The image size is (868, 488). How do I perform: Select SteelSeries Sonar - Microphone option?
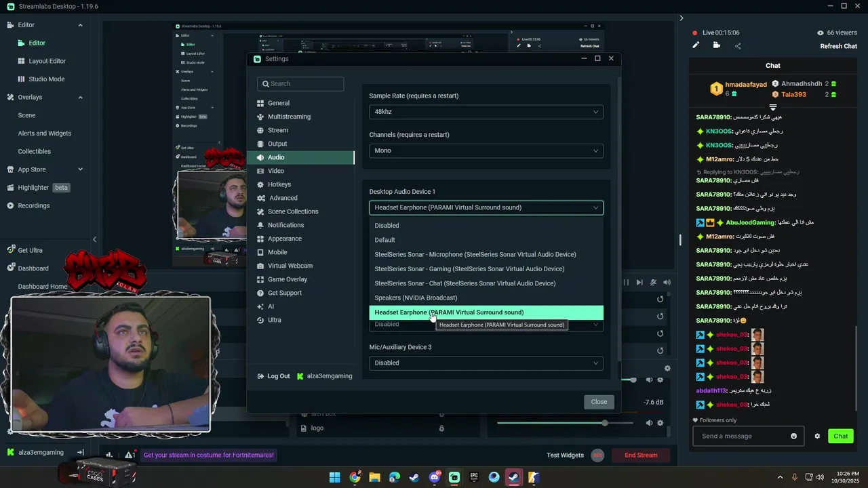(486, 254)
